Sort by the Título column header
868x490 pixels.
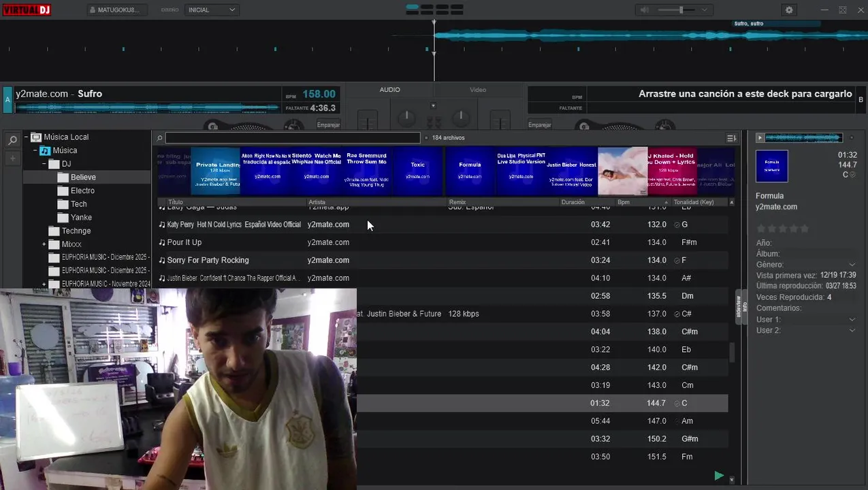[176, 202]
